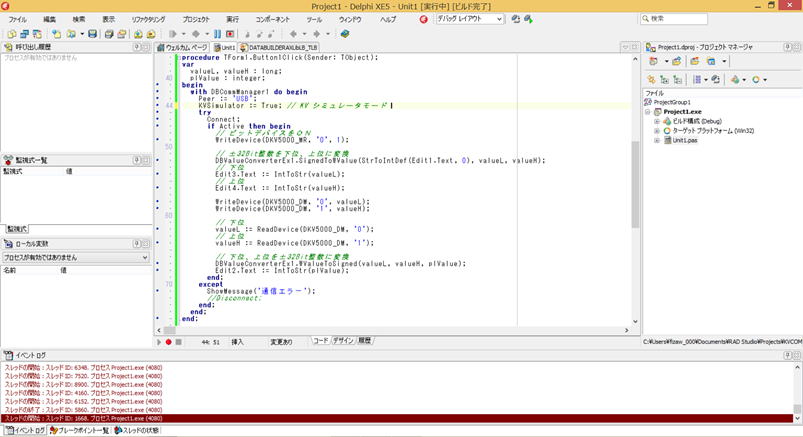Screen dimensions: 803x437
Task: Switch to the ウェルカム ページ tab
Action: tap(182, 47)
